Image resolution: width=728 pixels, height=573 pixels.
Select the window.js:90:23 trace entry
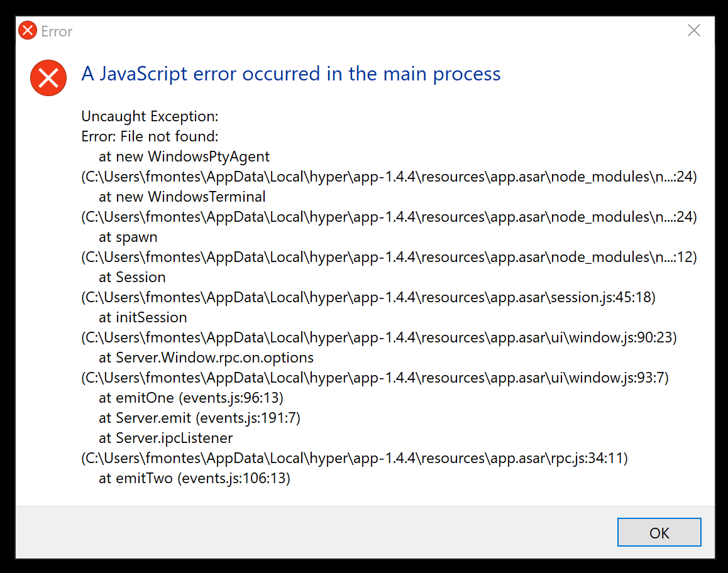378,337
